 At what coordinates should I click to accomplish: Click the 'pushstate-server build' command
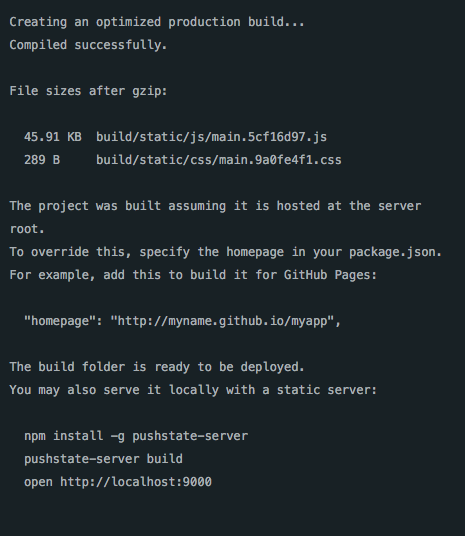pyautogui.click(x=104, y=459)
